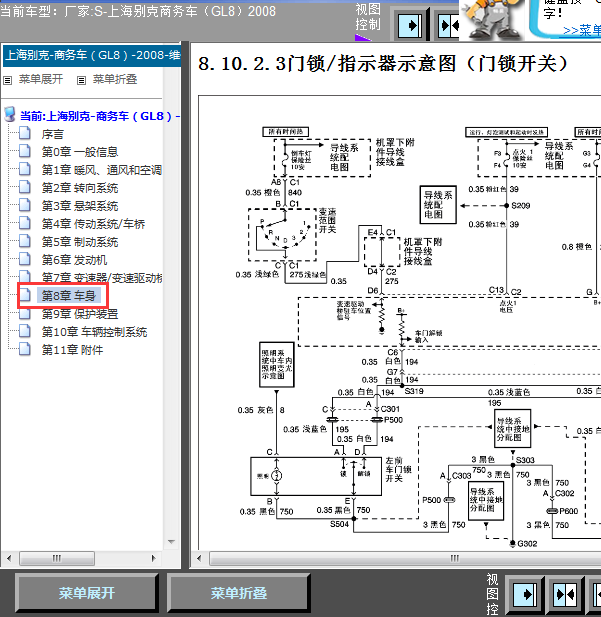Open 第5章 制动系统 chapter

coord(80,242)
